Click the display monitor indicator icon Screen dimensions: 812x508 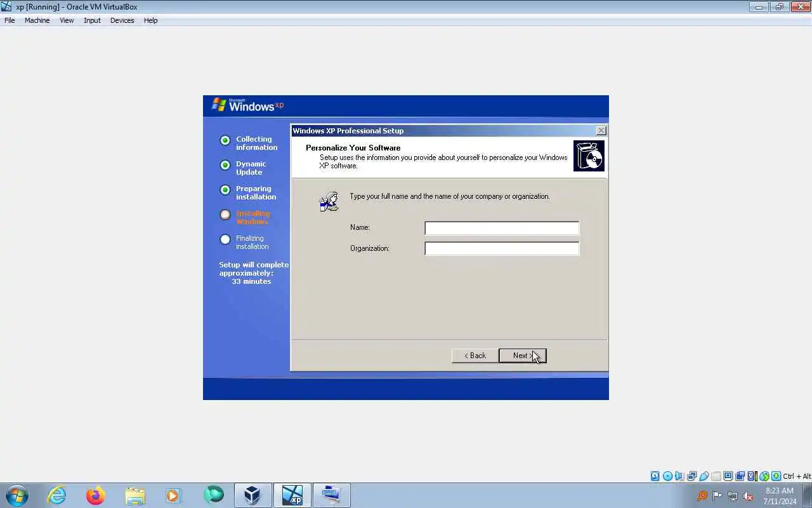[728, 476]
